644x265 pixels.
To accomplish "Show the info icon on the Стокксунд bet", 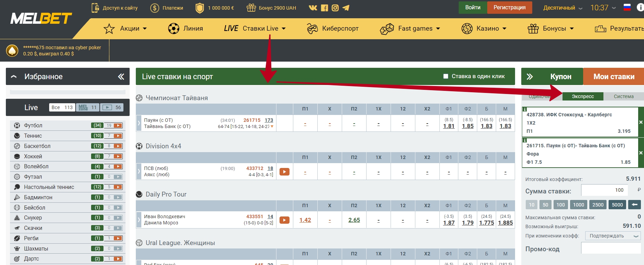I will click(525, 109).
